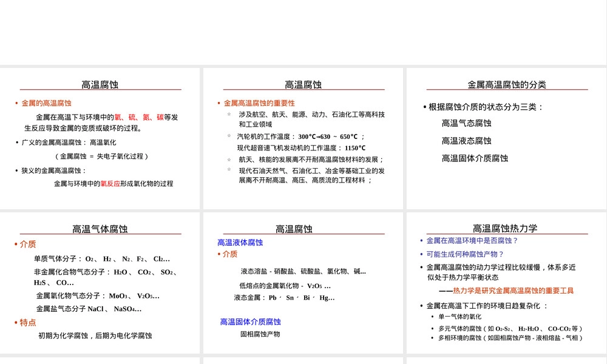Click the line 航天、核能的发展离不开耐高温腐蚀材料的发展
607x364 pixels.
click(x=311, y=160)
